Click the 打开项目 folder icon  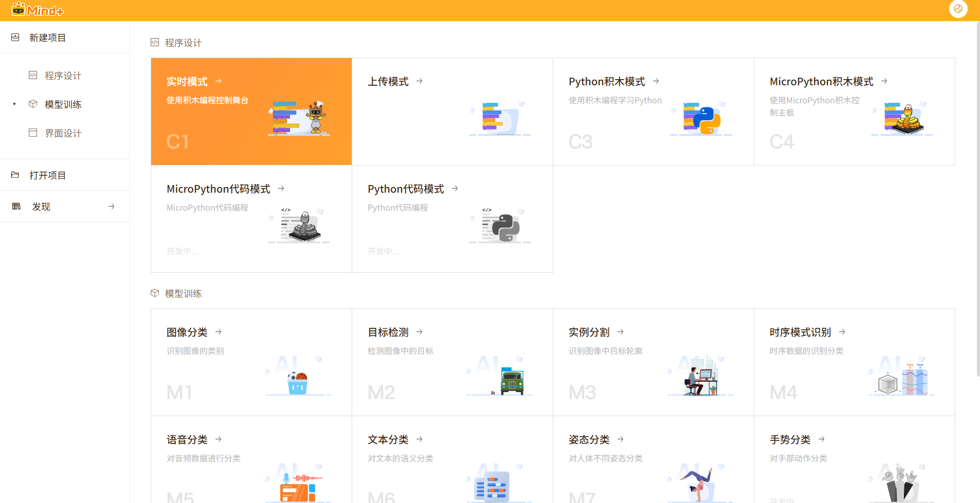[x=15, y=175]
